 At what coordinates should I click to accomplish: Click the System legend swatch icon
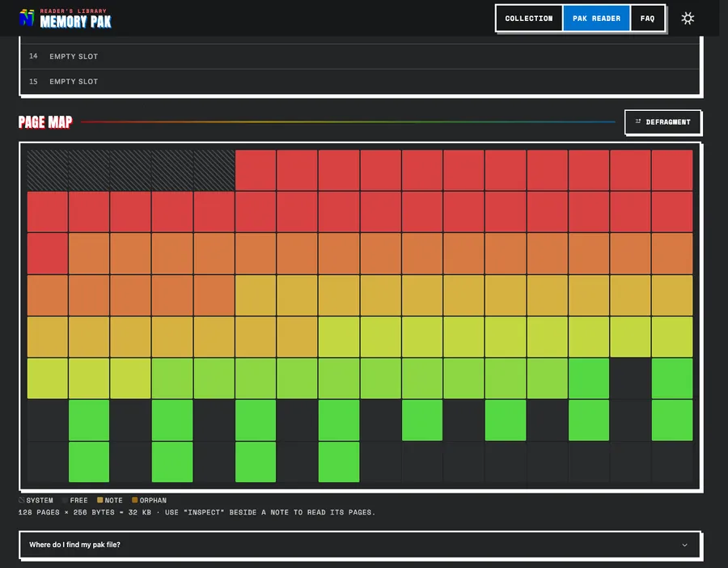click(x=21, y=500)
